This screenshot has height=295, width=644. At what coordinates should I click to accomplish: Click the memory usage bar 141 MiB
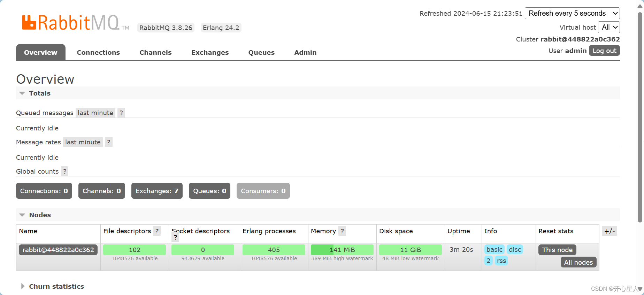pos(342,250)
